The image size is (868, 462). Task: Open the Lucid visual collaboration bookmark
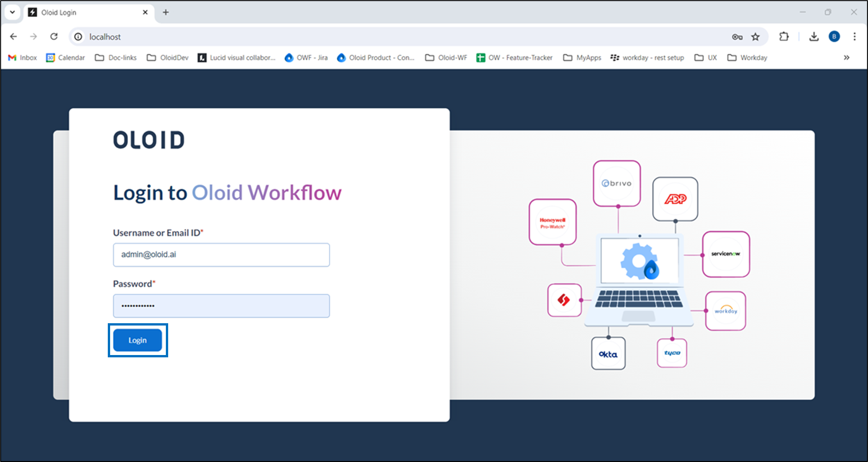(x=236, y=58)
